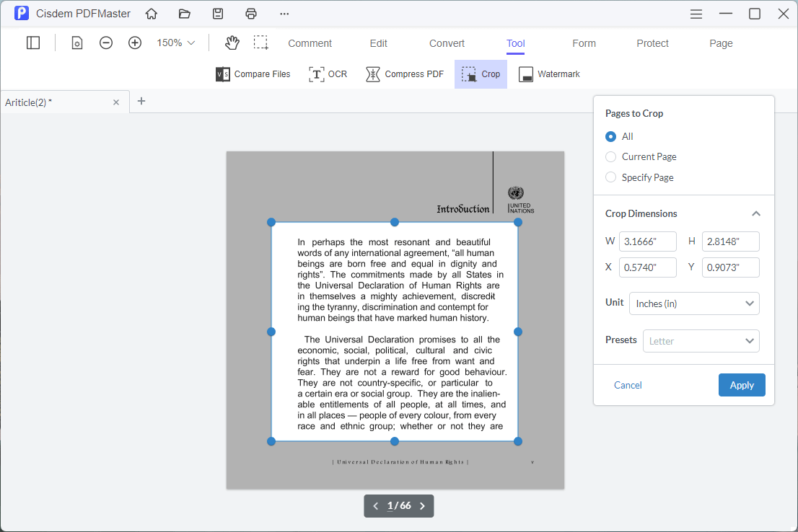Open the Convert ribbon tab
The width and height of the screenshot is (798, 532).
446,43
